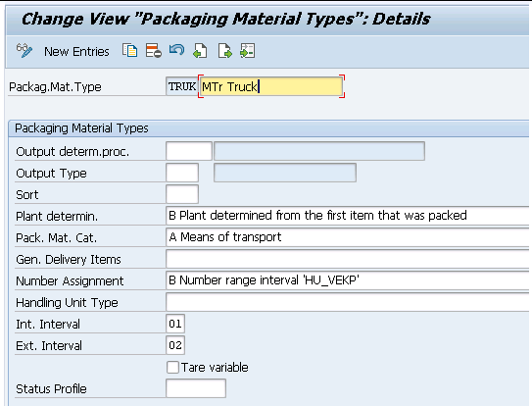Click the Delete entry icon
This screenshot has height=406, width=532.
154,51
